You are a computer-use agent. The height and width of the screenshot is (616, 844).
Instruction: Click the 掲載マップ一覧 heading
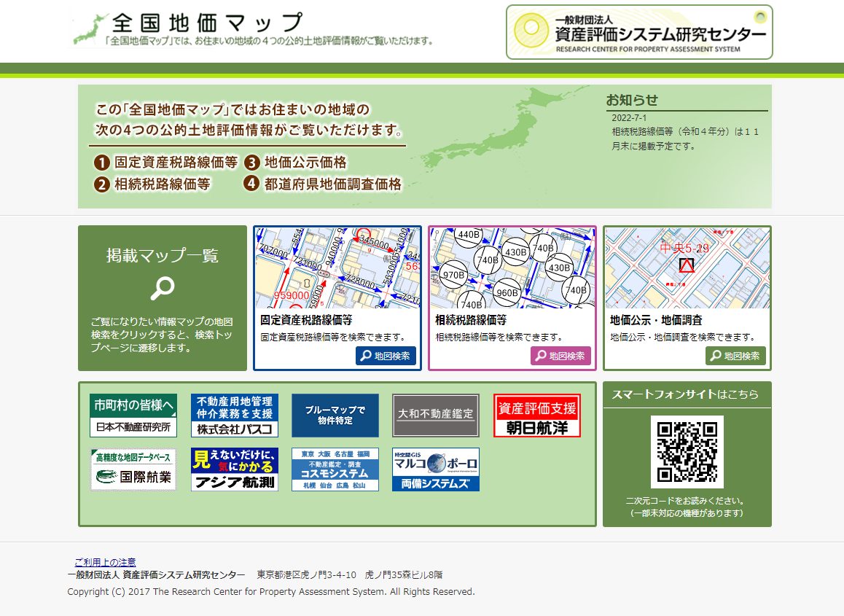[x=162, y=255]
